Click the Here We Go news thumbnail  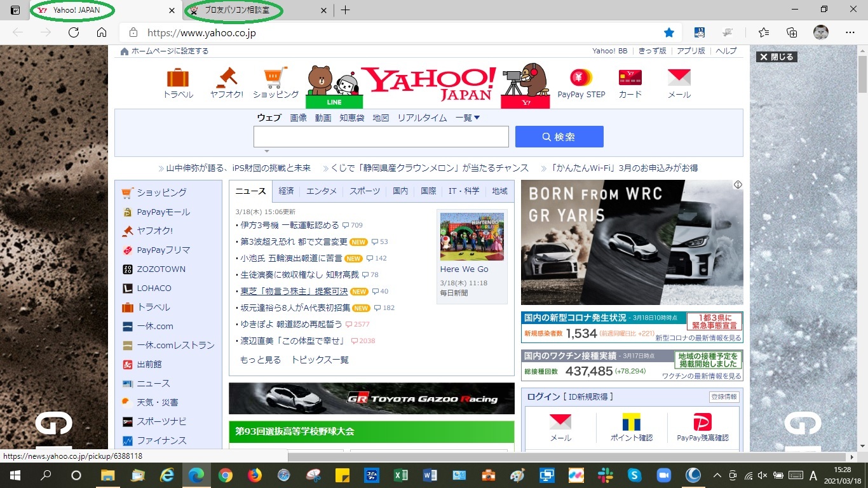point(472,236)
